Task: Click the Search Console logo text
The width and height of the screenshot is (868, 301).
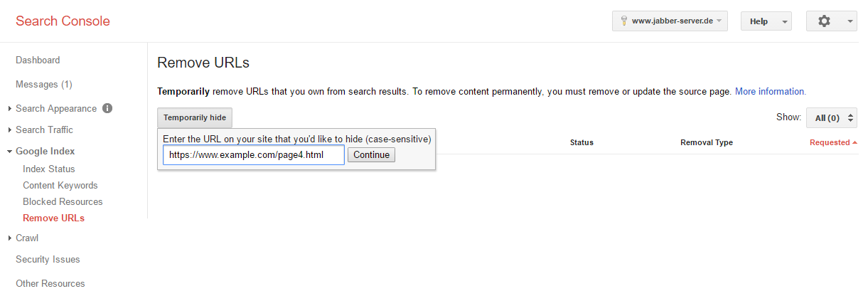Action: click(63, 21)
